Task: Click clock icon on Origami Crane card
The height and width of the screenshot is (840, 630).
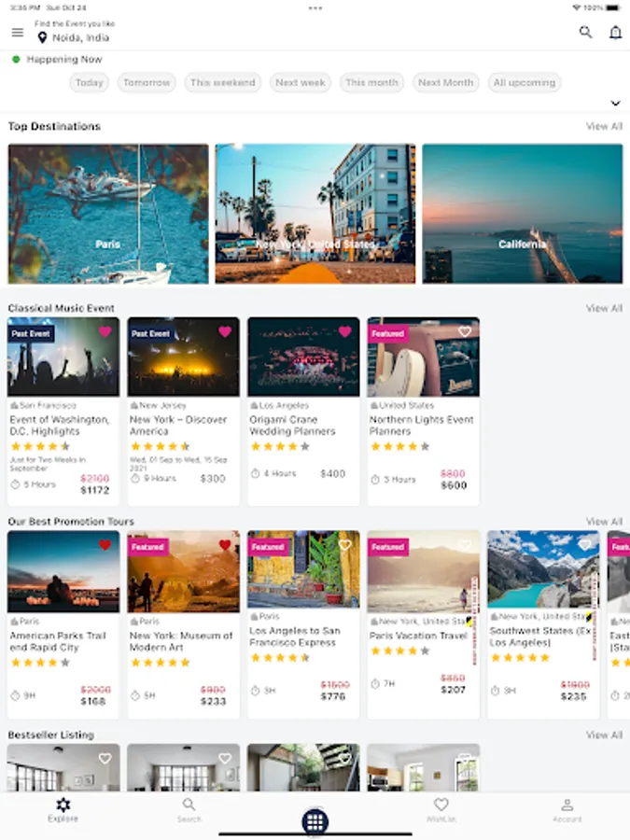Action: point(255,473)
